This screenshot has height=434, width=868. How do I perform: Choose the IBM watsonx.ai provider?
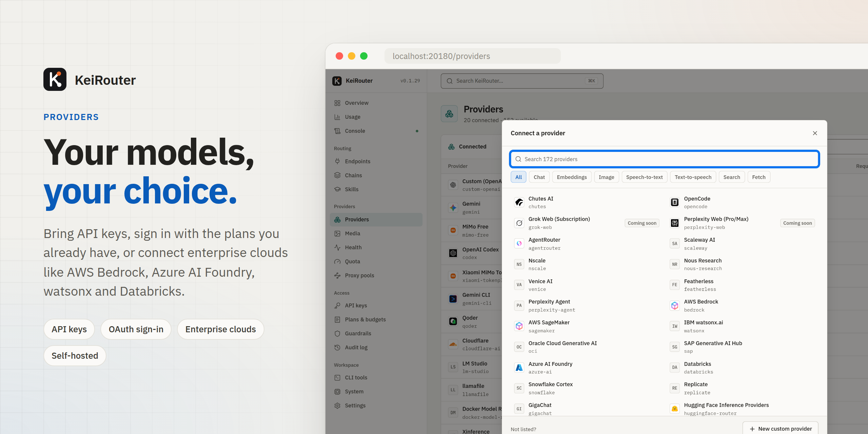(742, 326)
